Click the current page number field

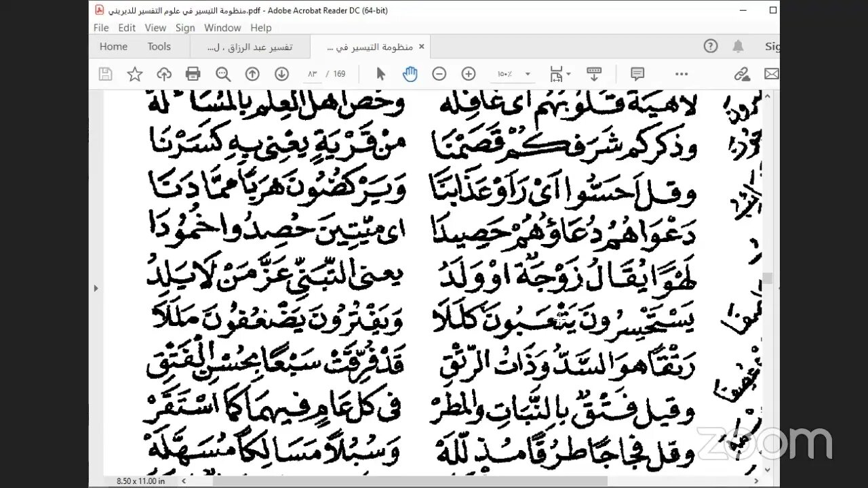[312, 74]
